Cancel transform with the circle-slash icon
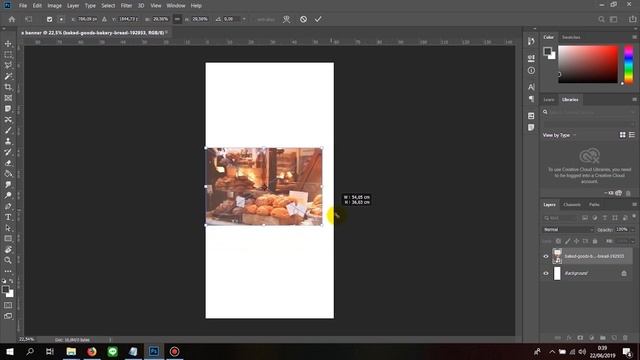The image size is (640, 360). click(303, 19)
